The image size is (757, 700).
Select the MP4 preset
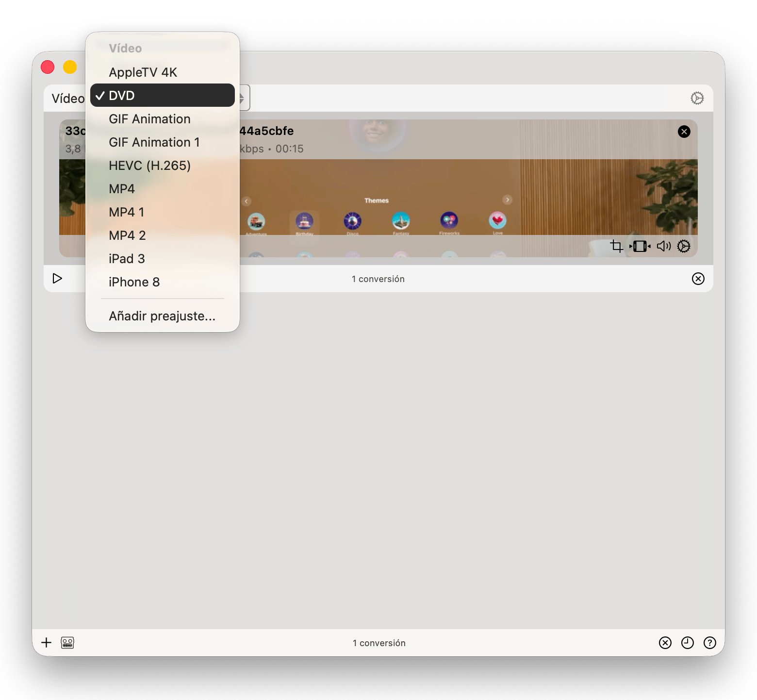(162, 189)
